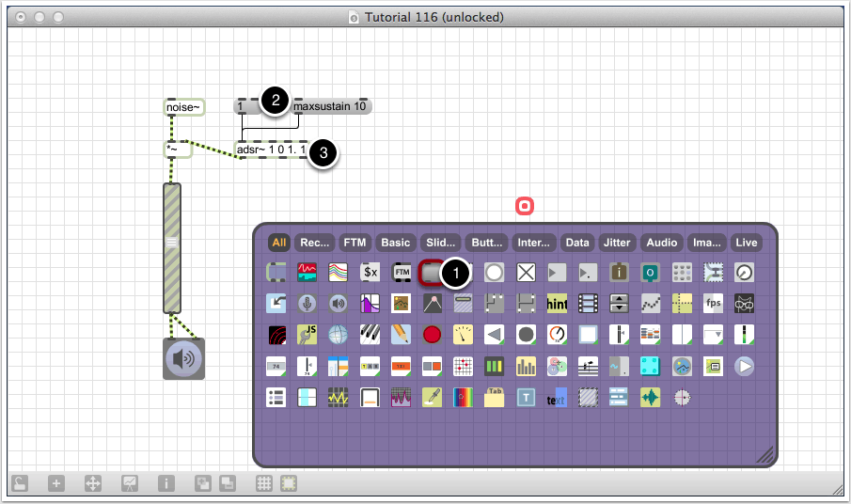Click the 'maxsustain 10' message box
This screenshot has width=851, height=504.
332,107
